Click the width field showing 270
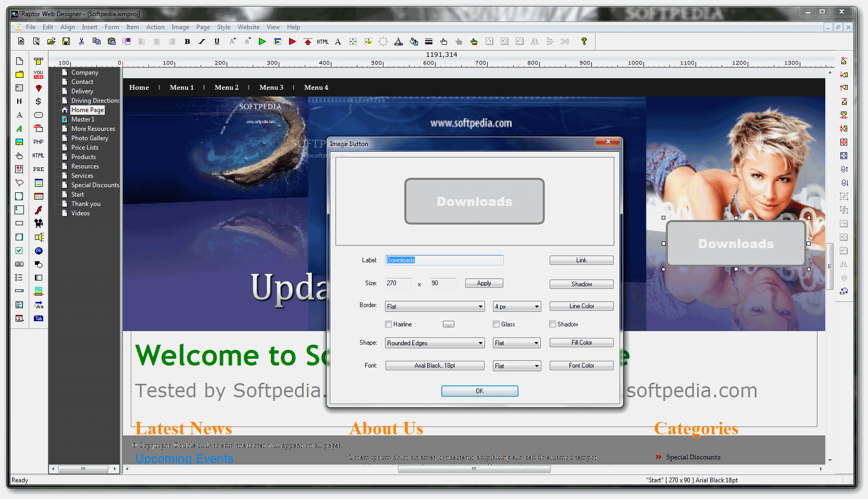 tap(398, 283)
